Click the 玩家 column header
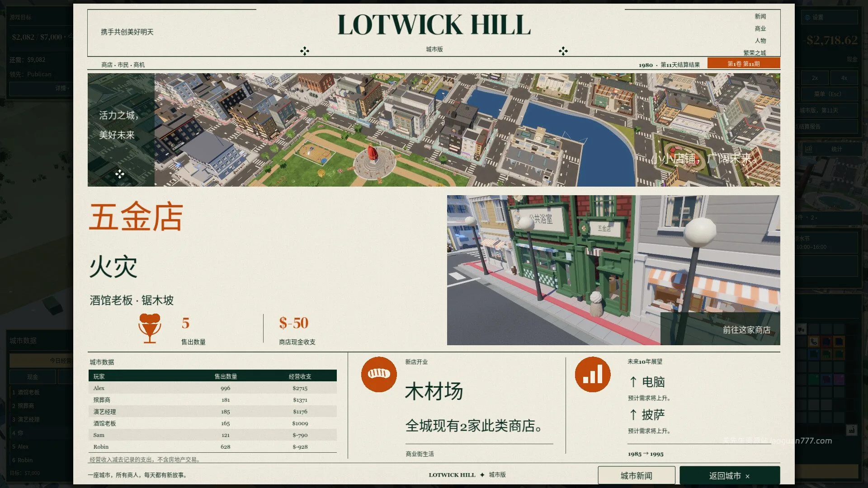This screenshot has width=868, height=488. (99, 376)
